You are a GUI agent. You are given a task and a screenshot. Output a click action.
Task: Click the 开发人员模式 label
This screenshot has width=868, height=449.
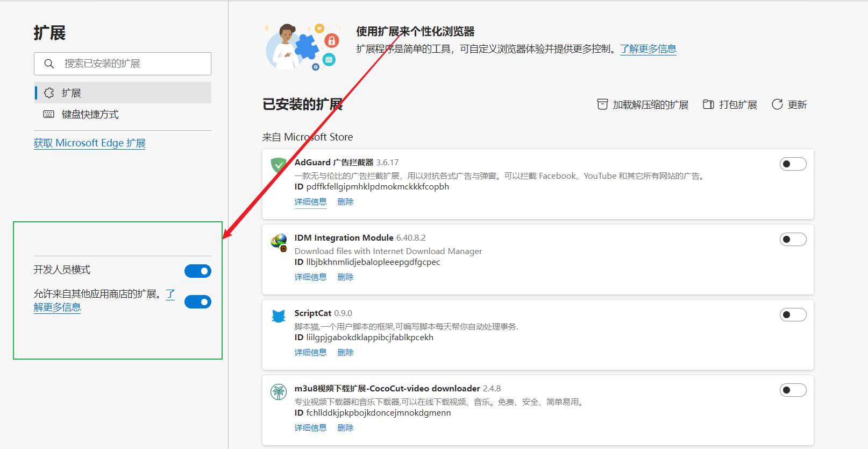pos(62,270)
